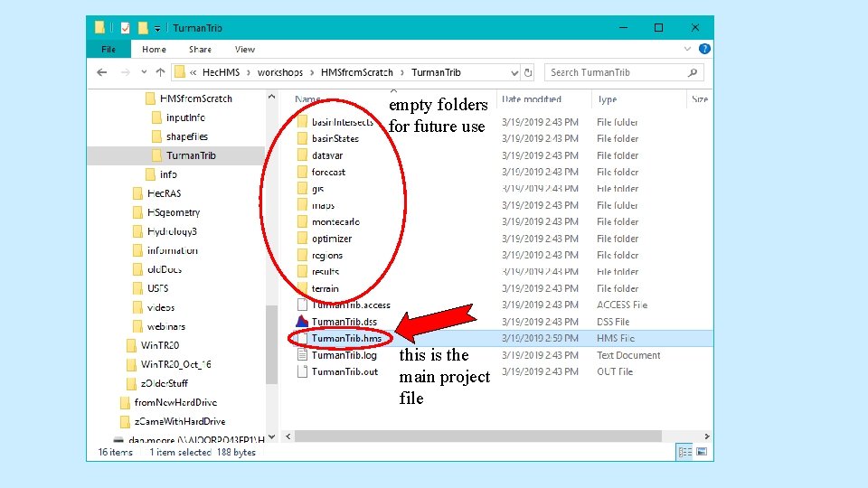Click the Forward navigation arrow
This screenshot has height=488, width=868.
125,72
